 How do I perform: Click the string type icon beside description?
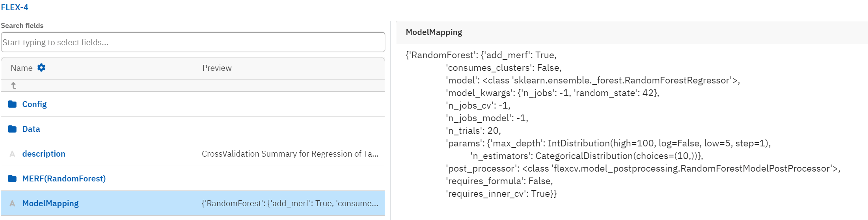tap(13, 154)
